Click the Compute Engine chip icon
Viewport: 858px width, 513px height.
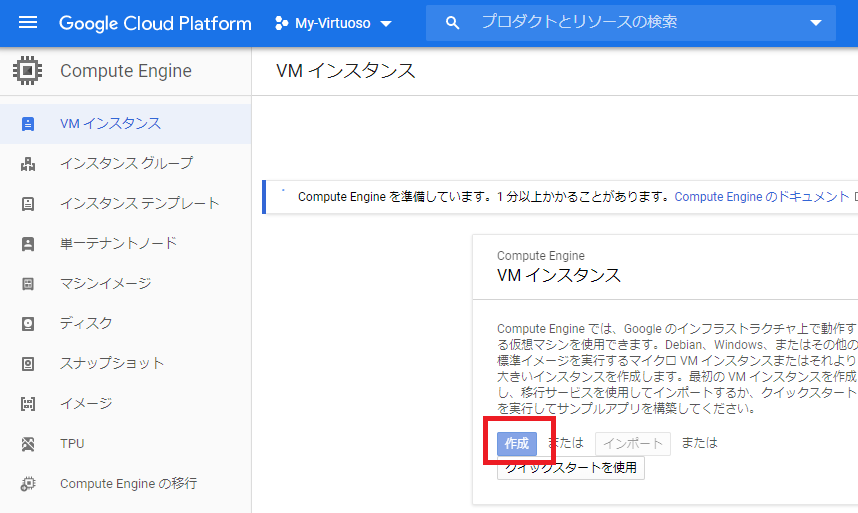coord(27,71)
